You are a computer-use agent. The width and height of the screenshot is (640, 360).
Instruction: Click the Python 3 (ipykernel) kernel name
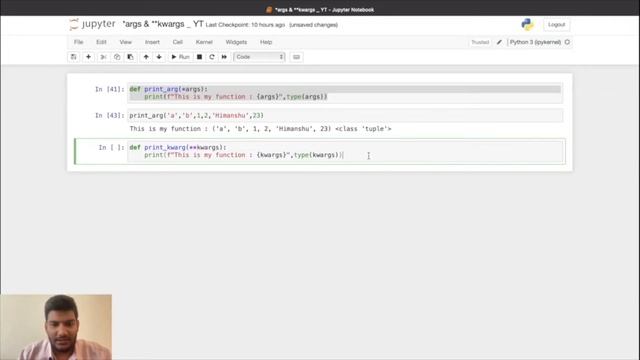pyautogui.click(x=535, y=42)
